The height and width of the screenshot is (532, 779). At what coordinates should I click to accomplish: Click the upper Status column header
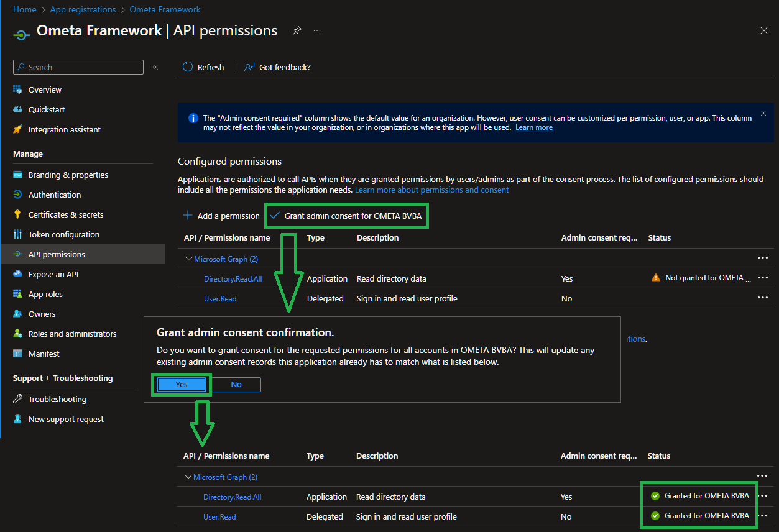pos(660,237)
